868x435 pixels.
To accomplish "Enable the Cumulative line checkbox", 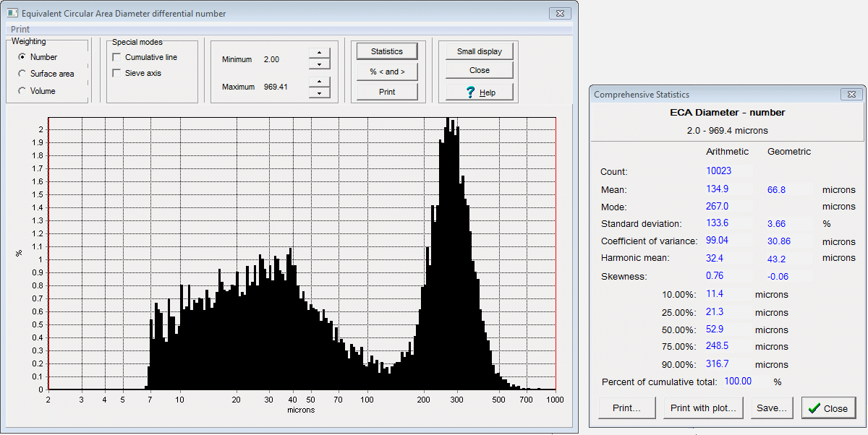I will click(x=116, y=57).
